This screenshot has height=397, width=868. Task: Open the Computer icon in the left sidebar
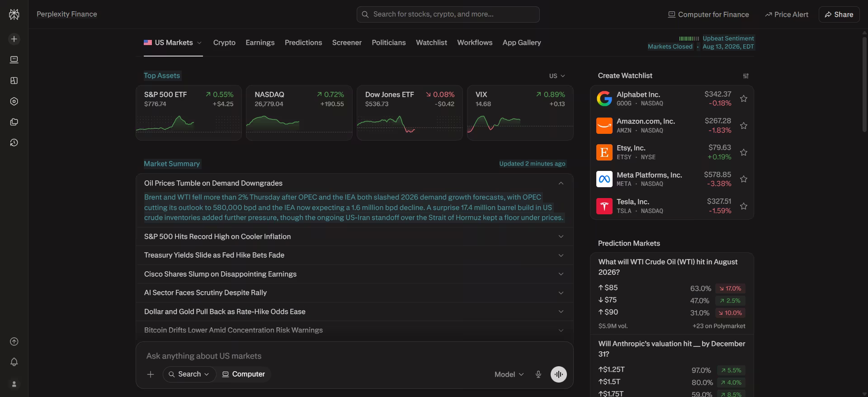(14, 60)
